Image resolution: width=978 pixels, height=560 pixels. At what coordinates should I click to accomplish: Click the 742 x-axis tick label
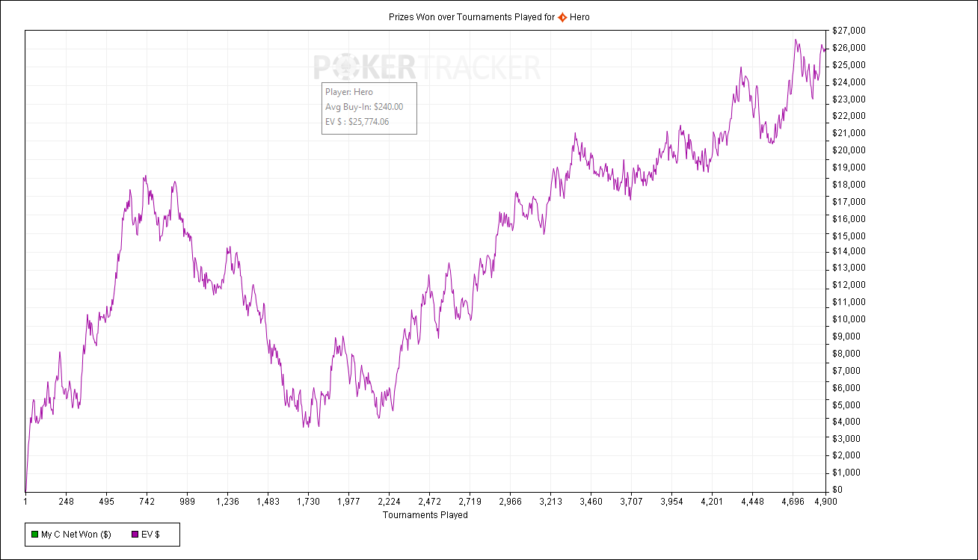(147, 502)
